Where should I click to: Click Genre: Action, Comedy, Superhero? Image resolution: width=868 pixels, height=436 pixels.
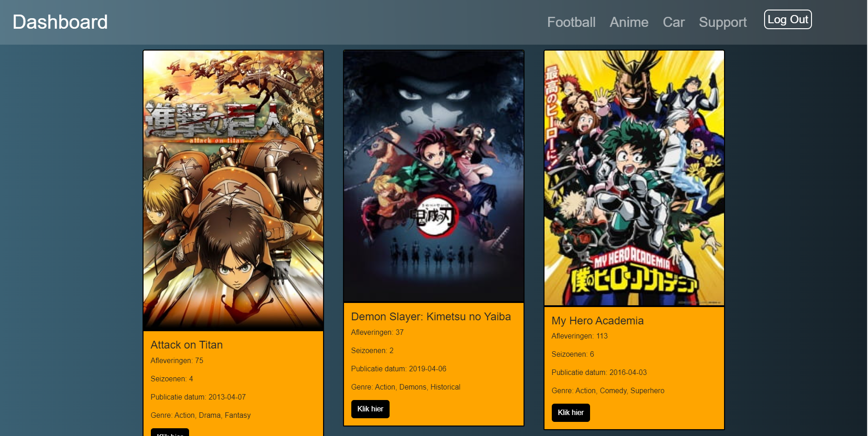point(608,390)
